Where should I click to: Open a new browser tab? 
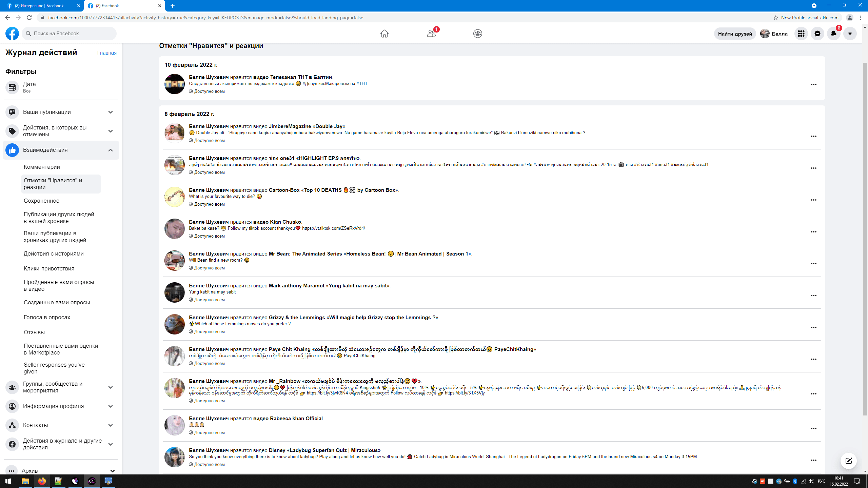click(173, 6)
